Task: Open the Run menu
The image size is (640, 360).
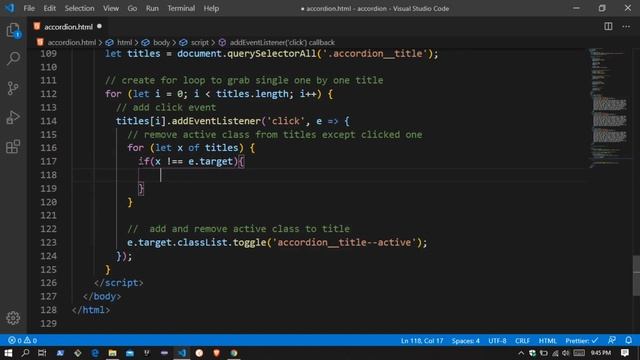Action: coord(152,8)
